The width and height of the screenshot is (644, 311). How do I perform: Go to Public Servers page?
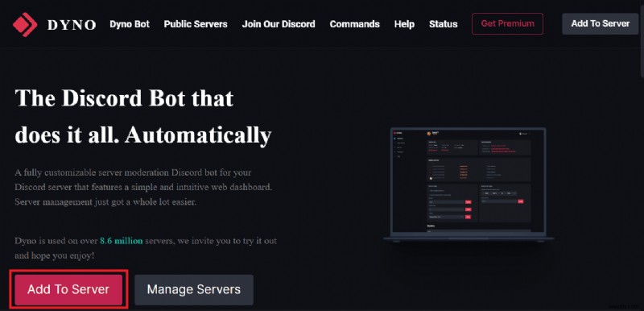[196, 24]
